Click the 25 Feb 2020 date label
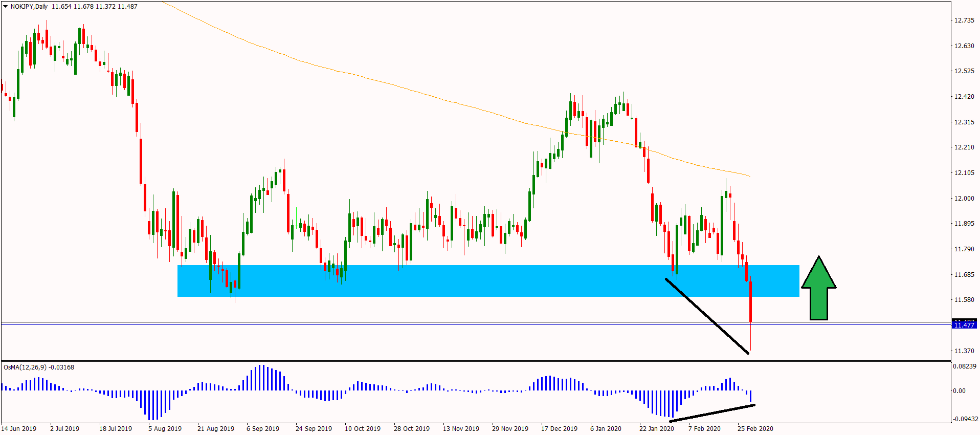This screenshot has height=435, width=980. pos(755,429)
